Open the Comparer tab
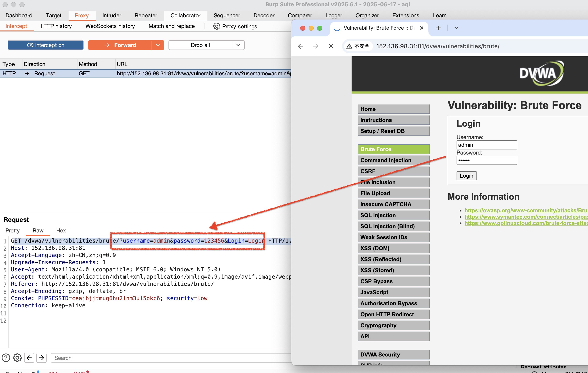 point(300,16)
